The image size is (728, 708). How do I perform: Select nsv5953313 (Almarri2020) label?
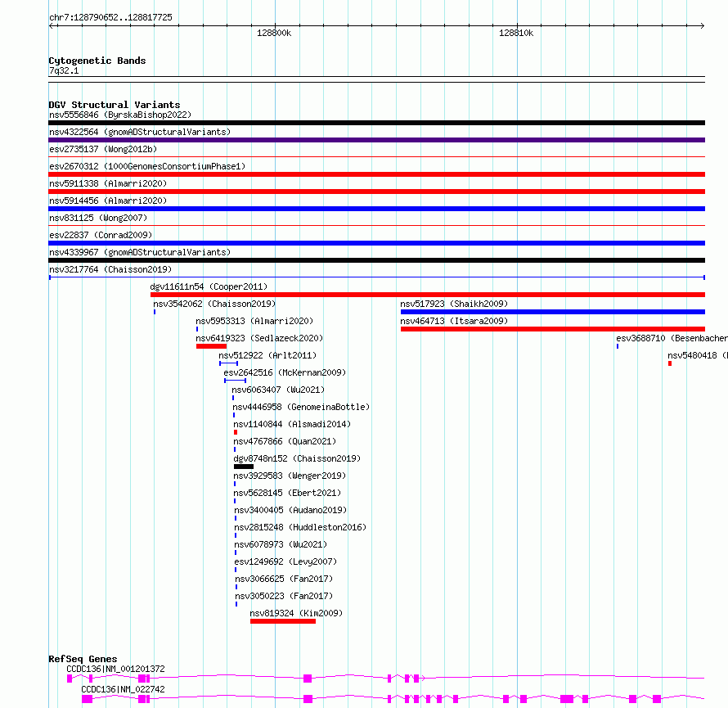[x=254, y=321]
